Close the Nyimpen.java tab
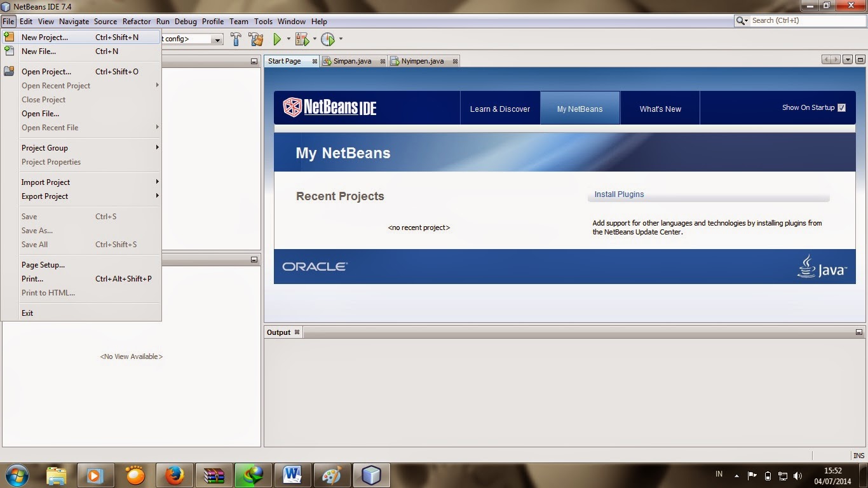868x488 pixels. tap(455, 62)
